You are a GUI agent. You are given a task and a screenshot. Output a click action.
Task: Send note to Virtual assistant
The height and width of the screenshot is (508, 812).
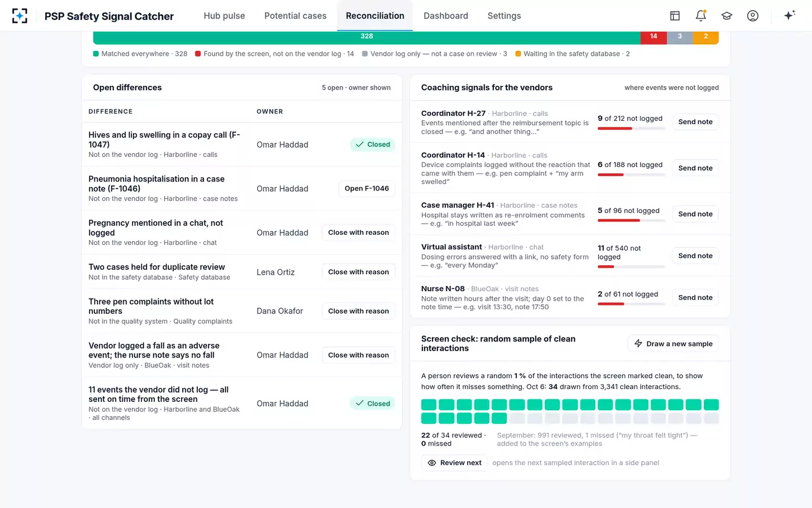pos(695,256)
